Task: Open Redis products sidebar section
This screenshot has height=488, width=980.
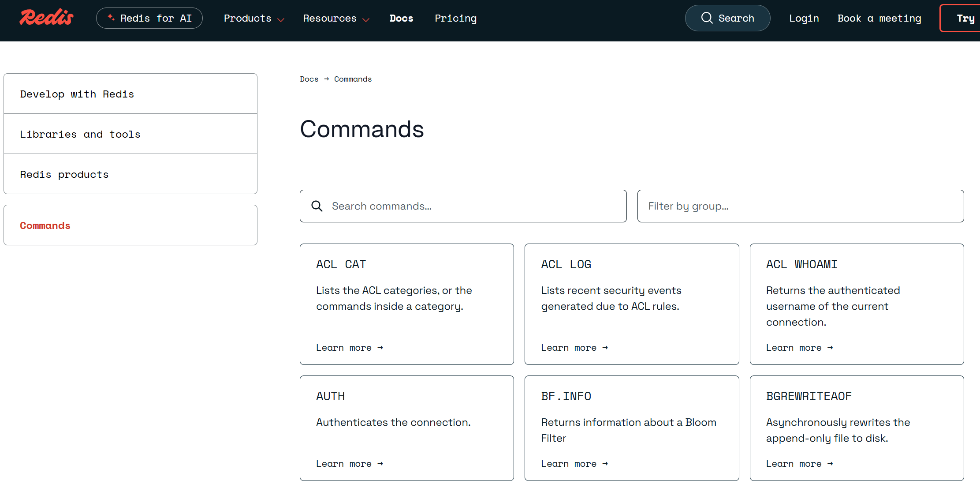Action: tap(64, 174)
